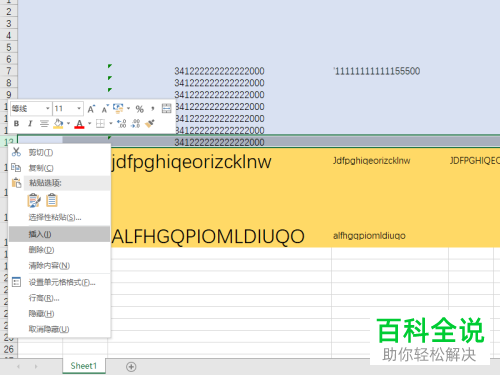The width and height of the screenshot is (500, 375).
Task: Choose 清除内容(N) to clear contents
Action: 49,266
